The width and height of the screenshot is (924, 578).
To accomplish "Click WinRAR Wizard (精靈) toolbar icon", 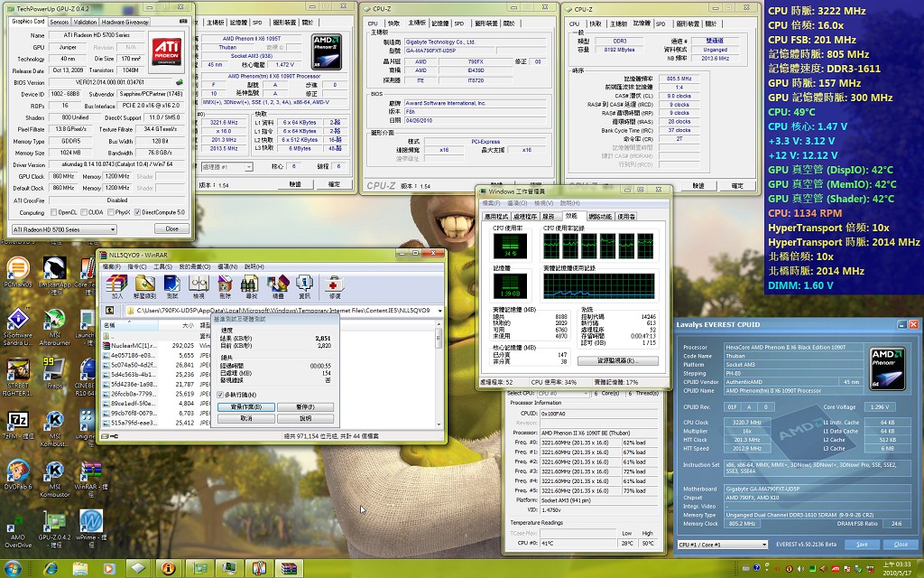I will click(x=278, y=286).
